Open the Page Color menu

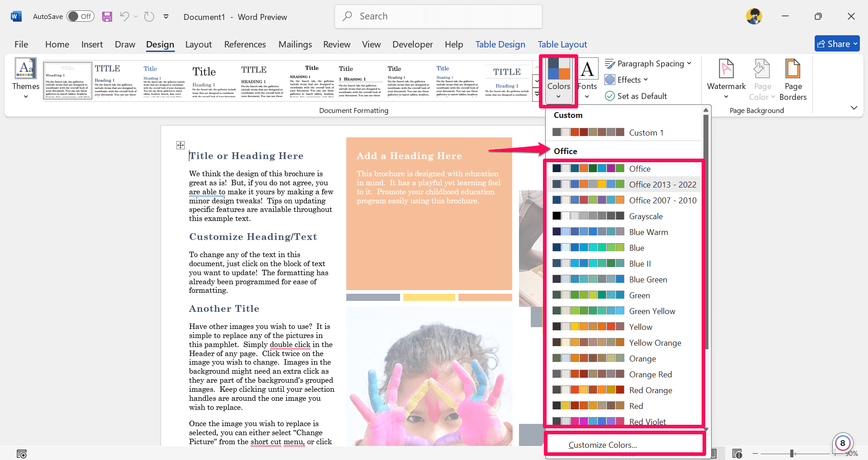(x=762, y=80)
